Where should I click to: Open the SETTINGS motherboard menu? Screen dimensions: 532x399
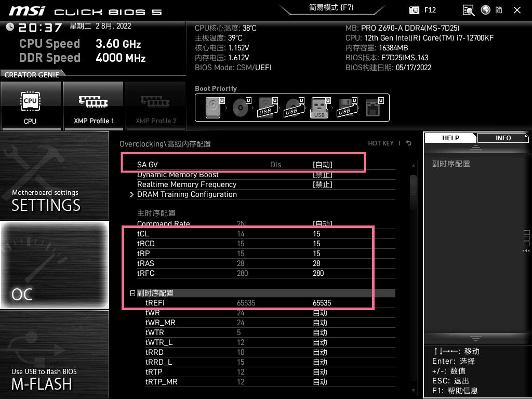click(x=55, y=177)
